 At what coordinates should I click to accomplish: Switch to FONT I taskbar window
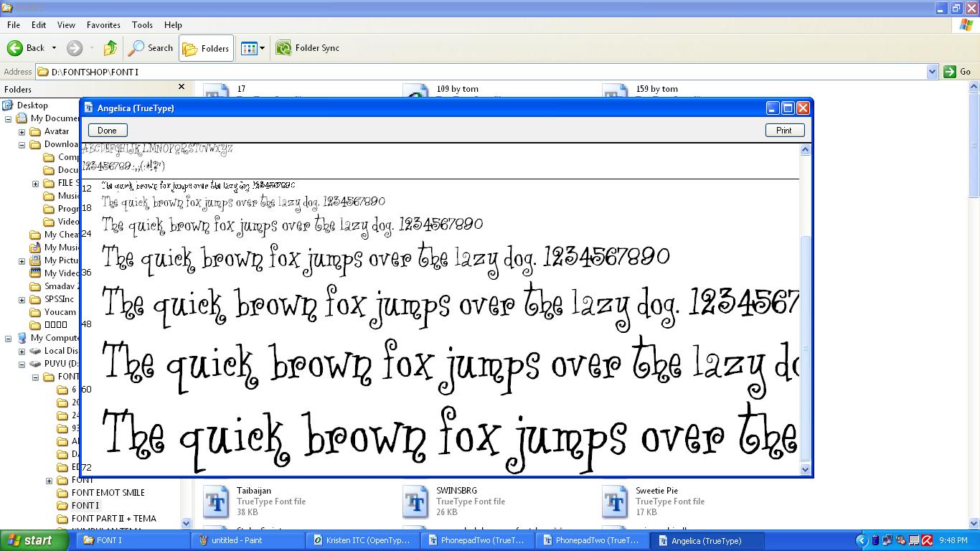[x=132, y=541]
